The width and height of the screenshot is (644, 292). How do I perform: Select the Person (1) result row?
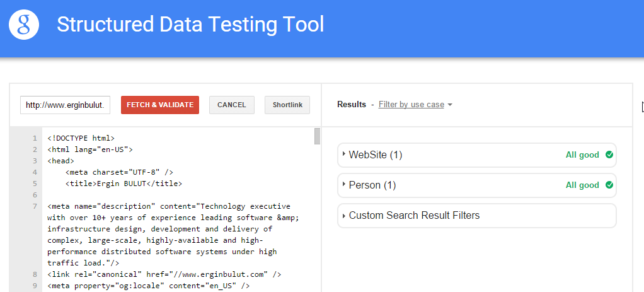[477, 185]
